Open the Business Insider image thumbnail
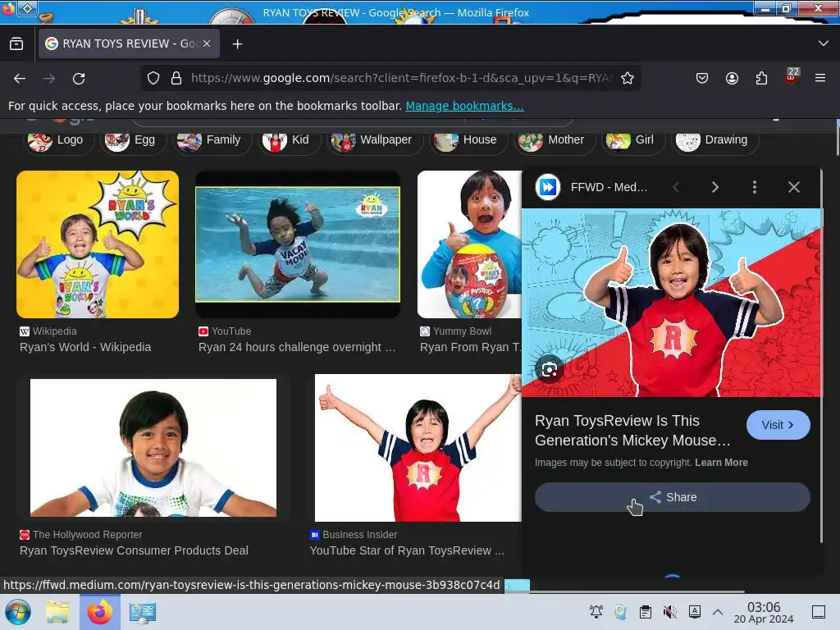 pos(418,448)
